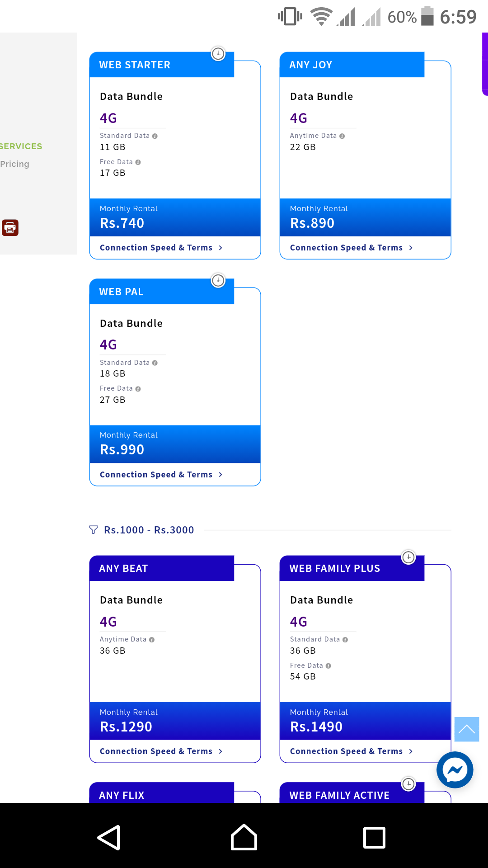Open the Messenger chat bubble

point(455,770)
